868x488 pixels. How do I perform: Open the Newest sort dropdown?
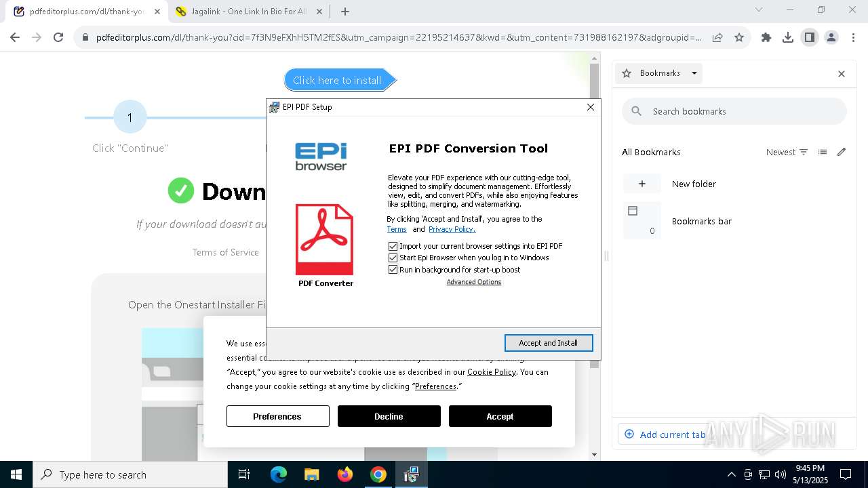coord(787,152)
